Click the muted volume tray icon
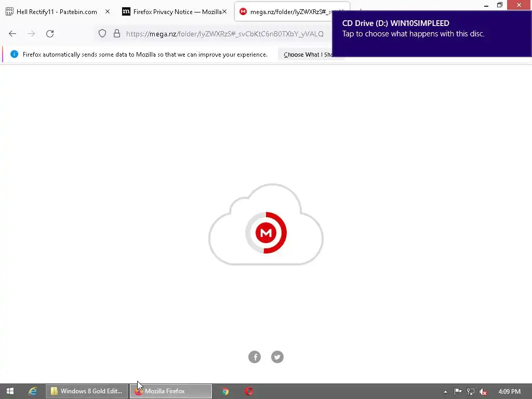 tap(483, 392)
